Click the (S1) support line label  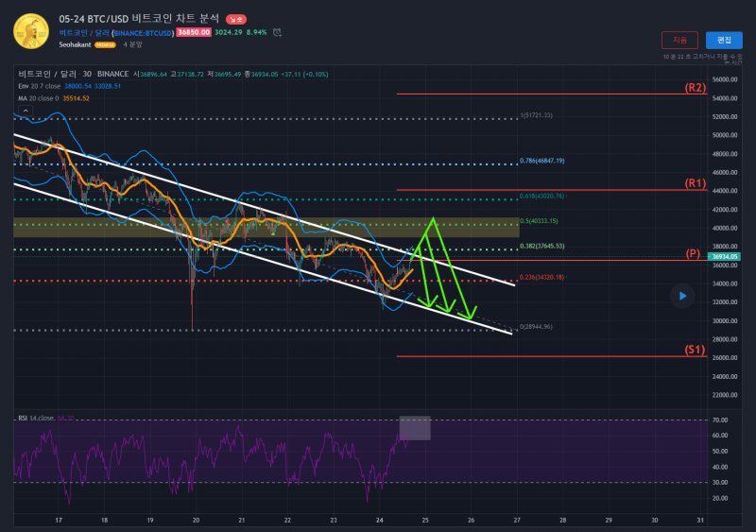click(696, 350)
